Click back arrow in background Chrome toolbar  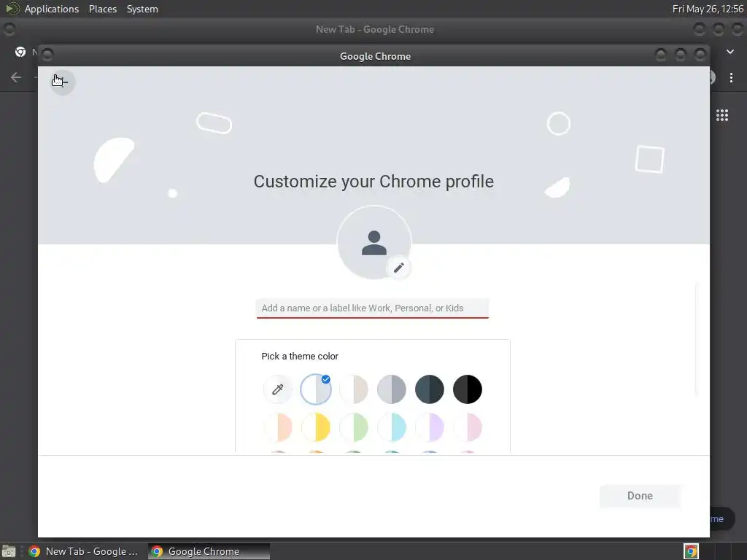point(16,77)
